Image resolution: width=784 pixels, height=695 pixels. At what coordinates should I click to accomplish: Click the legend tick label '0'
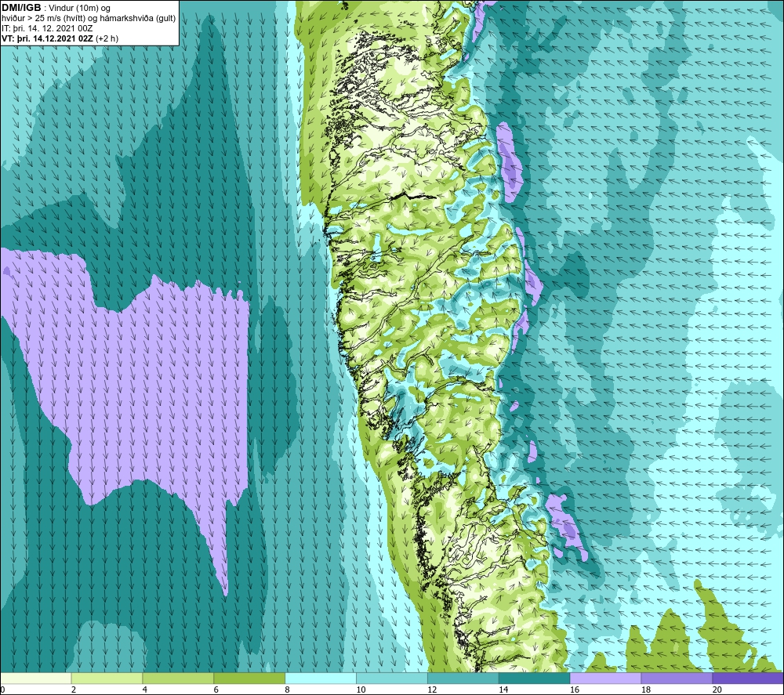click(2, 690)
